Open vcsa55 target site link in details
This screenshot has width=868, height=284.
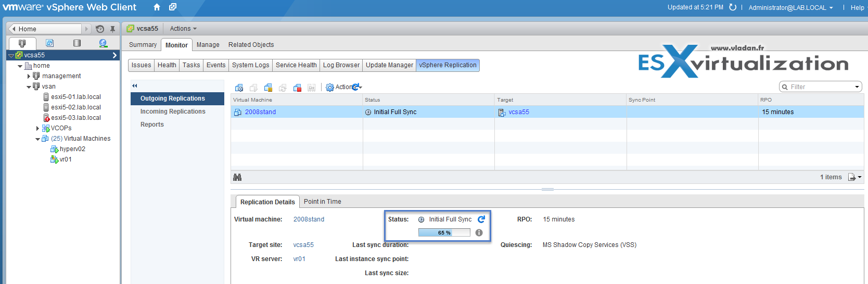(x=303, y=245)
